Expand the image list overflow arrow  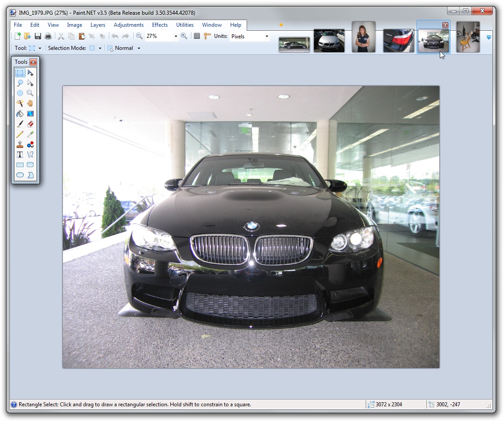click(488, 37)
